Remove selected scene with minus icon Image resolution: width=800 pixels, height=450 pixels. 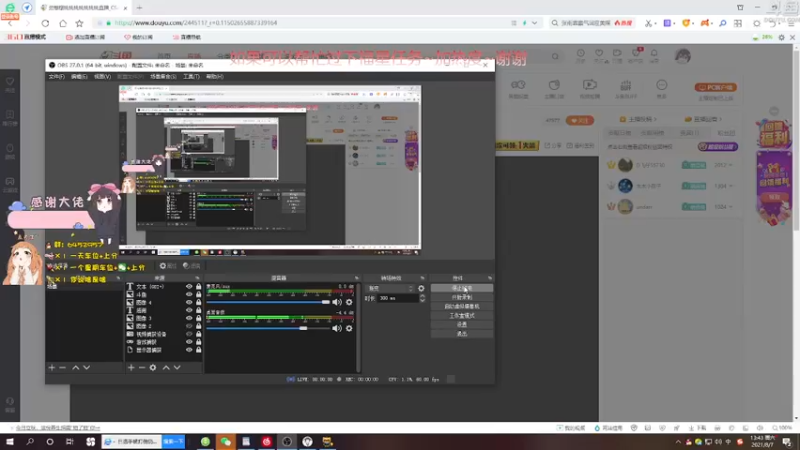coord(63,367)
